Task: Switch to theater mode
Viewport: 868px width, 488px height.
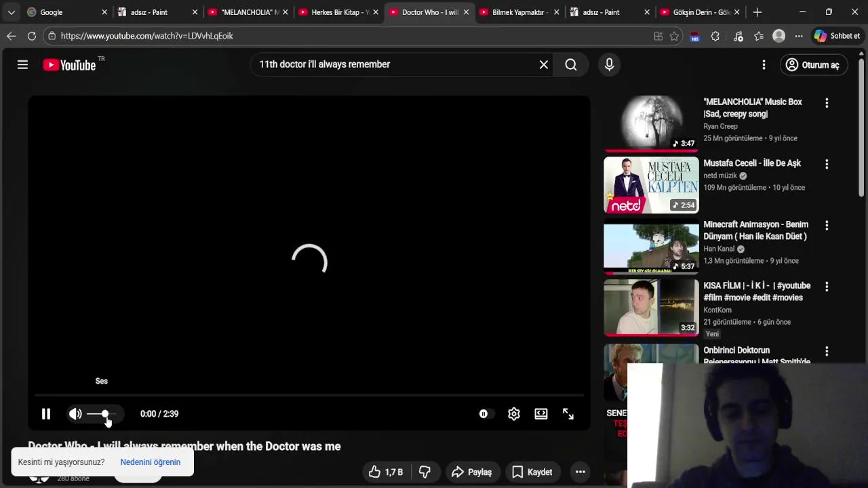Action: point(541,413)
